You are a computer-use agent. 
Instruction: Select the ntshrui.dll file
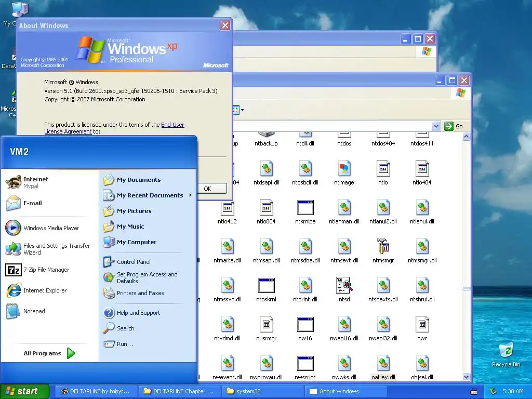click(x=422, y=290)
